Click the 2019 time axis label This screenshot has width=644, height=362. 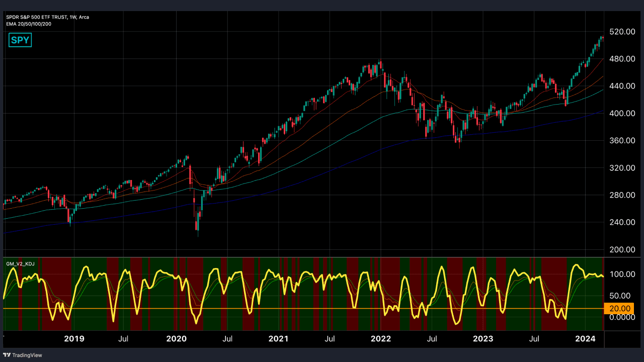pos(74,338)
